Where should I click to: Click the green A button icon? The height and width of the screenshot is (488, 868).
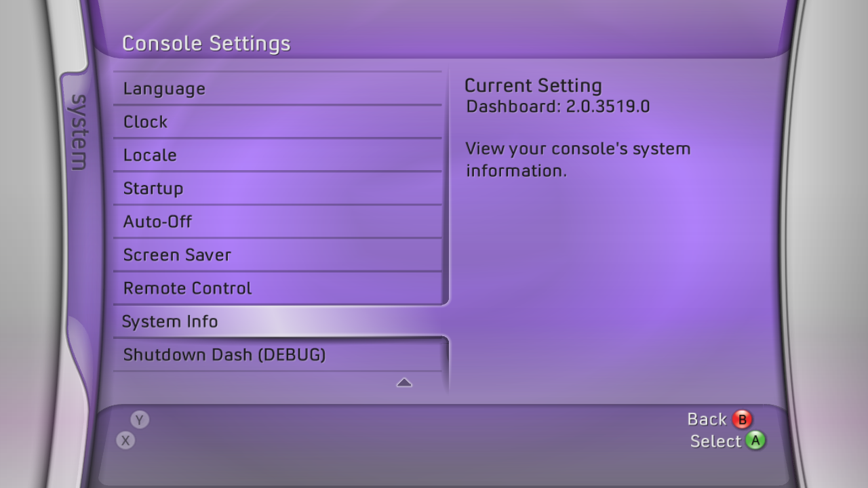point(755,441)
